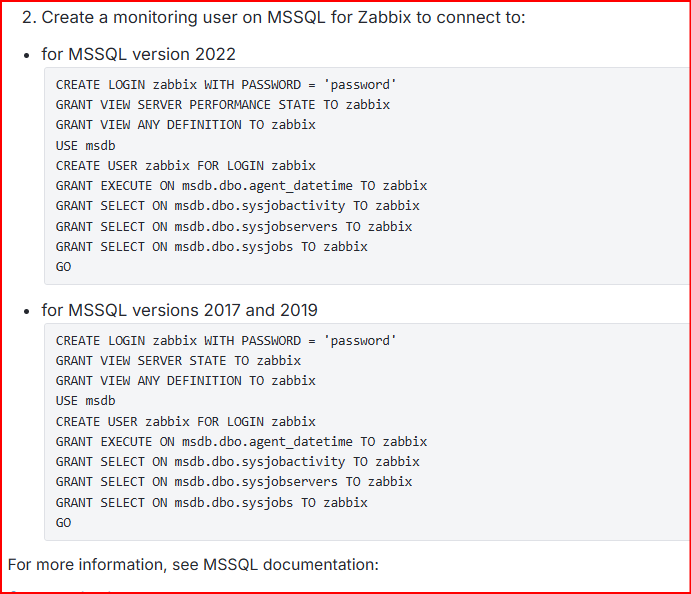Viewport: 691px width, 594px height.
Task: Click partially visible blue link at page bottom
Action: click(x=62, y=590)
